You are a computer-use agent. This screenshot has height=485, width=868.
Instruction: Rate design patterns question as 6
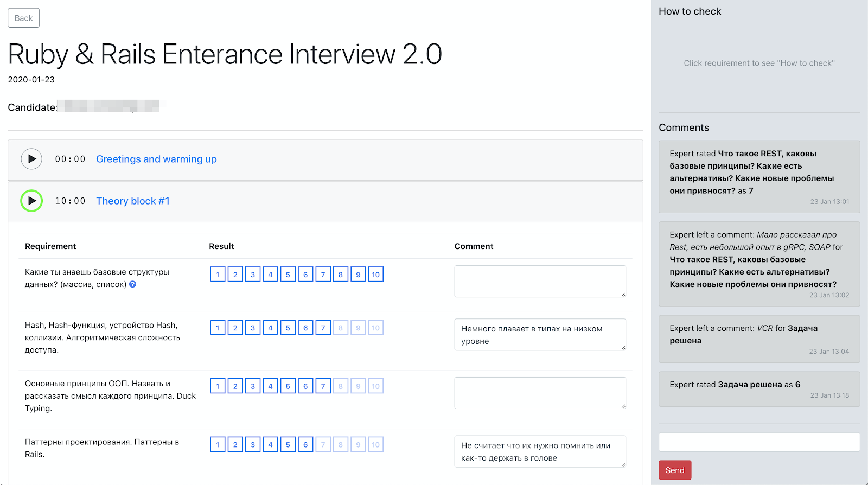click(305, 444)
